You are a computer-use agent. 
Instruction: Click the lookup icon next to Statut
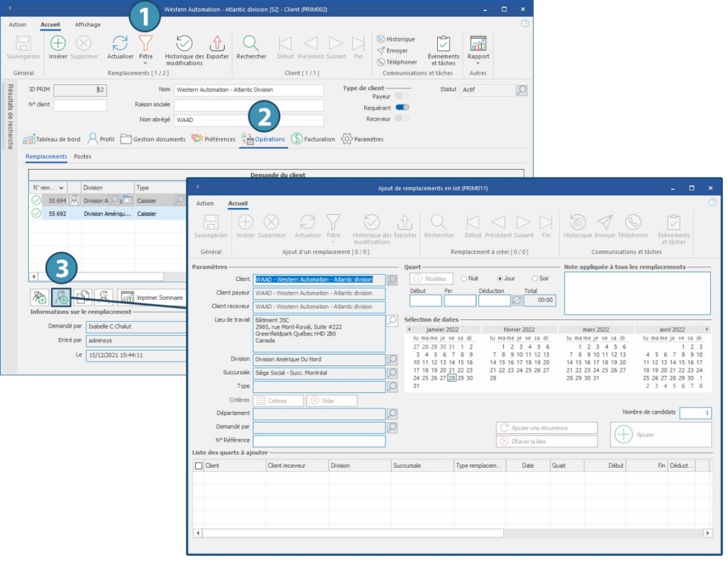coord(521,90)
